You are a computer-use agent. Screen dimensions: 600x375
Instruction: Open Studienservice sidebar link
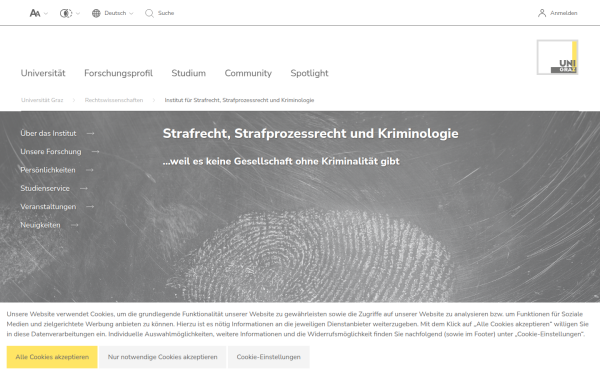45,189
